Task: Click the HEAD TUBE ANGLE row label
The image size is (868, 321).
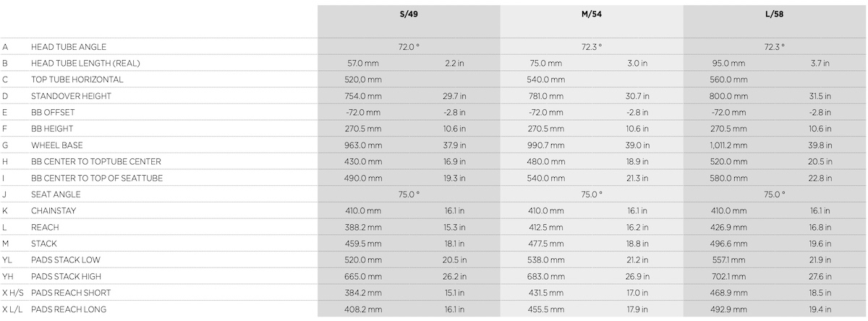Action: (69, 47)
